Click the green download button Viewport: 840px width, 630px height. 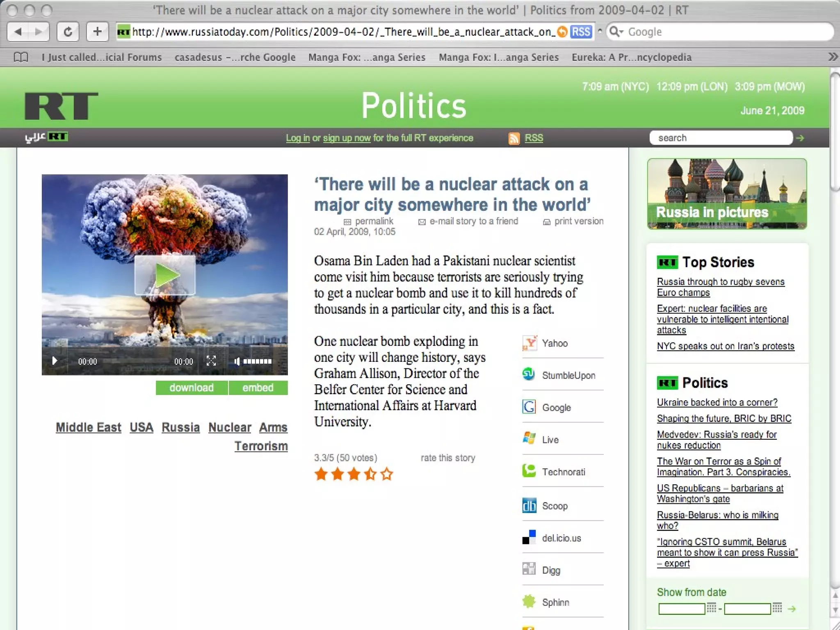(x=192, y=388)
